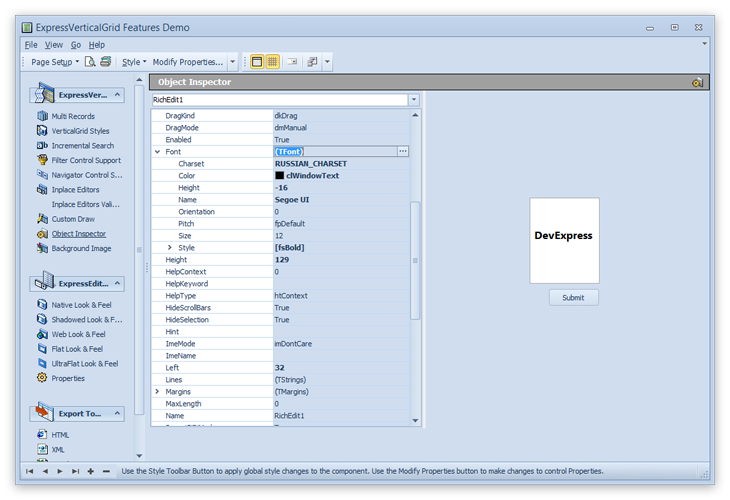Click the Native Look & Feel icon
The image size is (730, 500).
[42, 304]
